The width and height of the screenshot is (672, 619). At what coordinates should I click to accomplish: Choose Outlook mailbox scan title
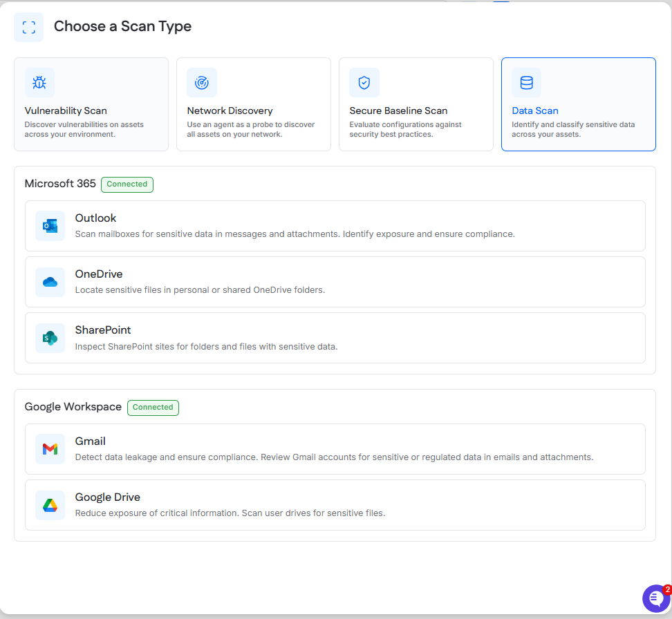tap(95, 218)
